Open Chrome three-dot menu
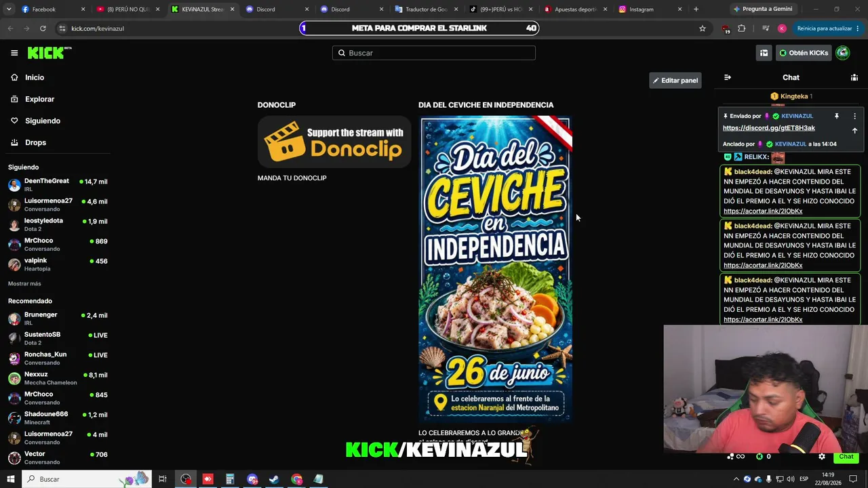The image size is (868, 488). click(x=859, y=28)
